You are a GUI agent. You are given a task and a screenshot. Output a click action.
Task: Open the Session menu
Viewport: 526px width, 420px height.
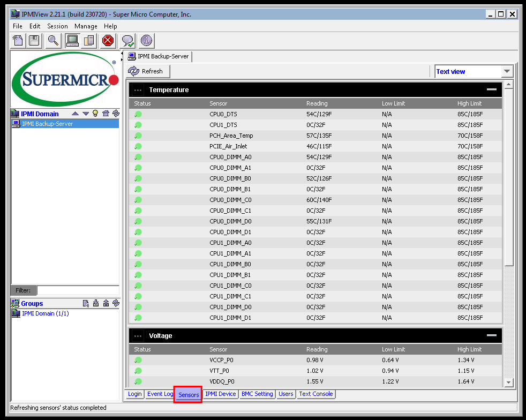pyautogui.click(x=57, y=26)
